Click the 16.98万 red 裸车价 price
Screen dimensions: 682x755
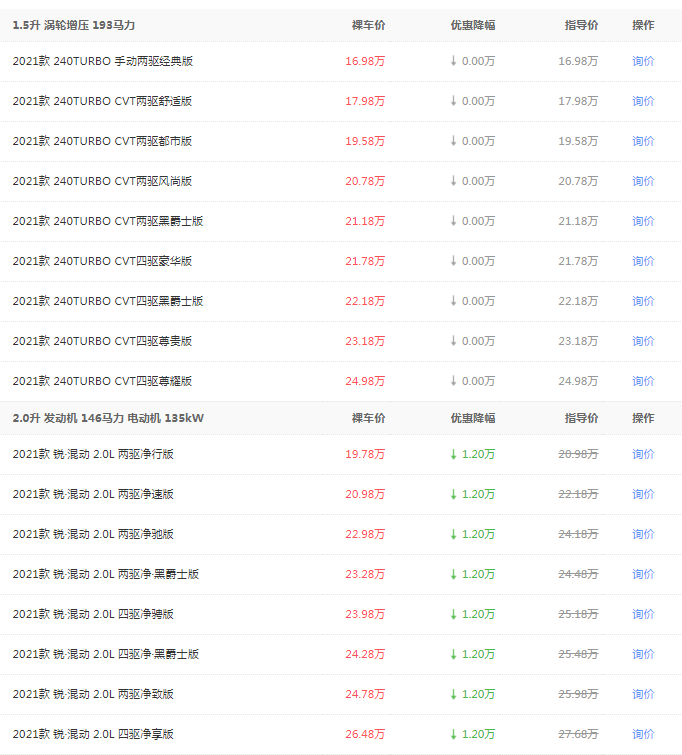tap(365, 61)
